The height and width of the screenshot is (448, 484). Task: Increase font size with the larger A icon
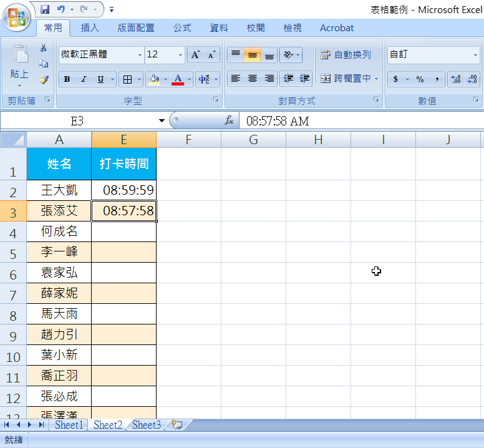195,55
